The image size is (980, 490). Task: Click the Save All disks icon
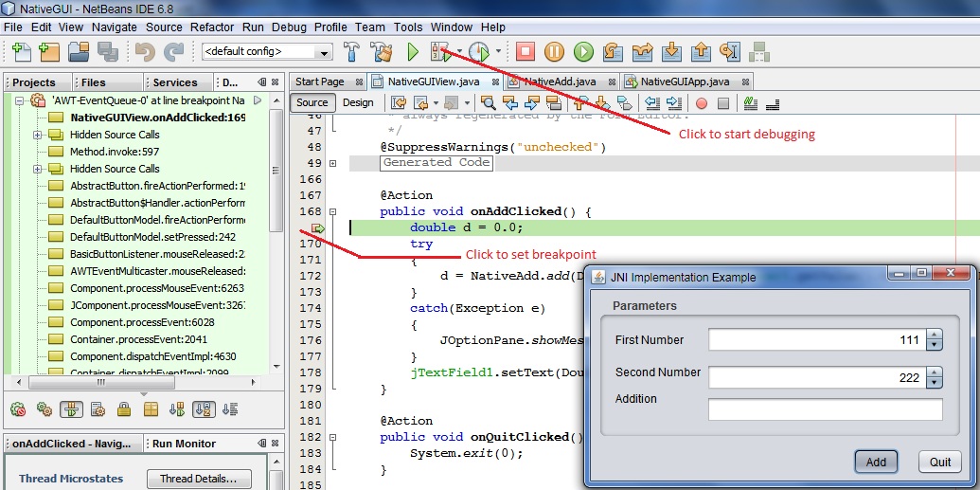(108, 52)
